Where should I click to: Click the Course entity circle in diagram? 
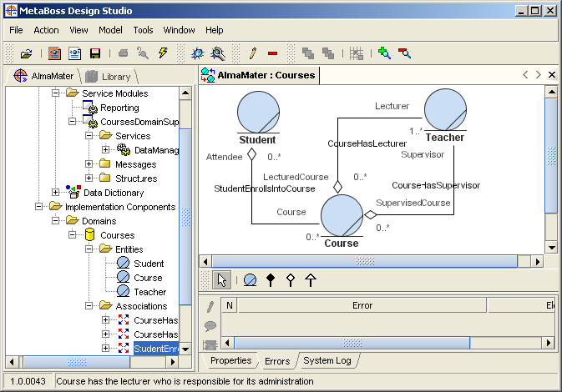pyautogui.click(x=342, y=215)
